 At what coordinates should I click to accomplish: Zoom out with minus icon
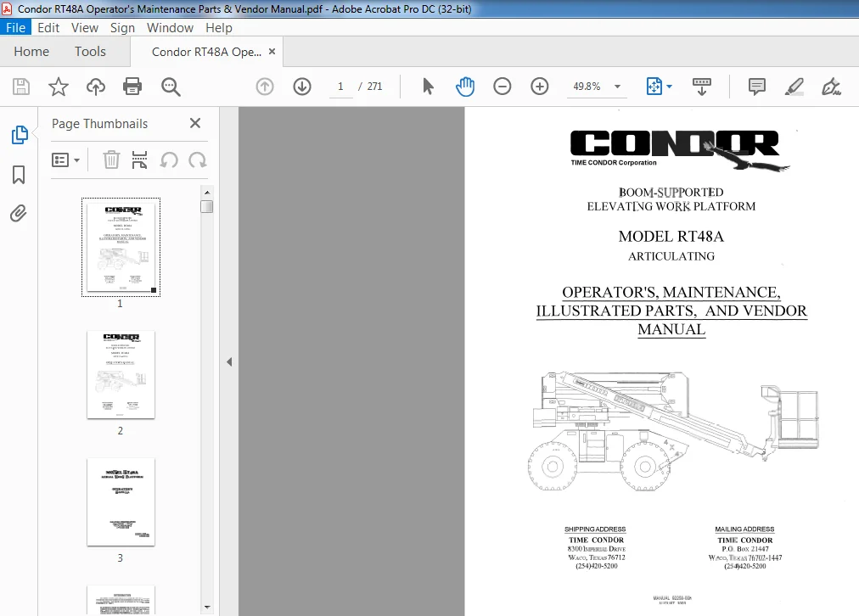tap(502, 87)
